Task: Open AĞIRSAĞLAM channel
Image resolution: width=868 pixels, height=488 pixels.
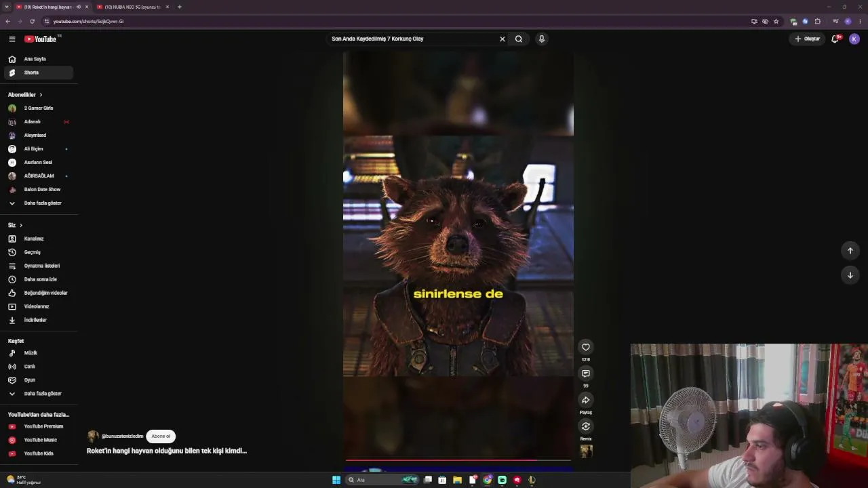Action: (x=38, y=176)
